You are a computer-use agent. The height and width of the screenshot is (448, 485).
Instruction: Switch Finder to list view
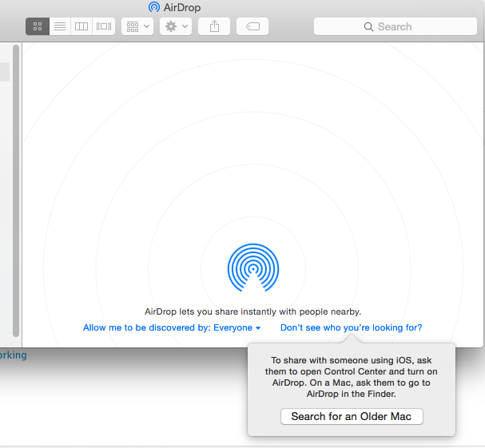pos(60,26)
